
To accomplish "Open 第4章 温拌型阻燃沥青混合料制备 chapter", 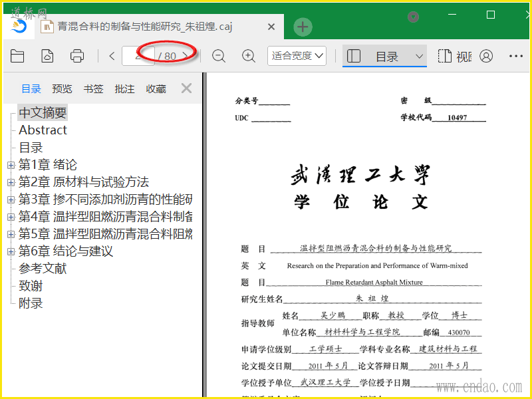I will 106,217.
